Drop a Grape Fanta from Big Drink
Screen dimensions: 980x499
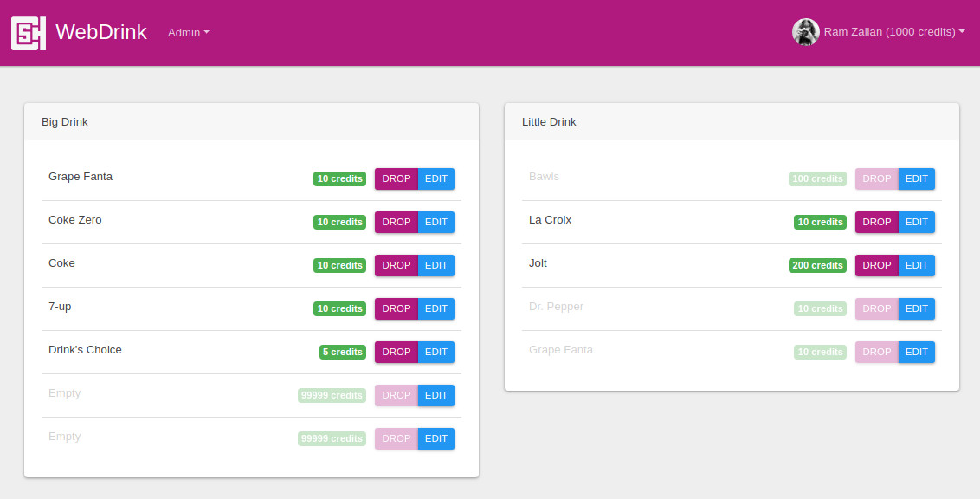coord(396,178)
